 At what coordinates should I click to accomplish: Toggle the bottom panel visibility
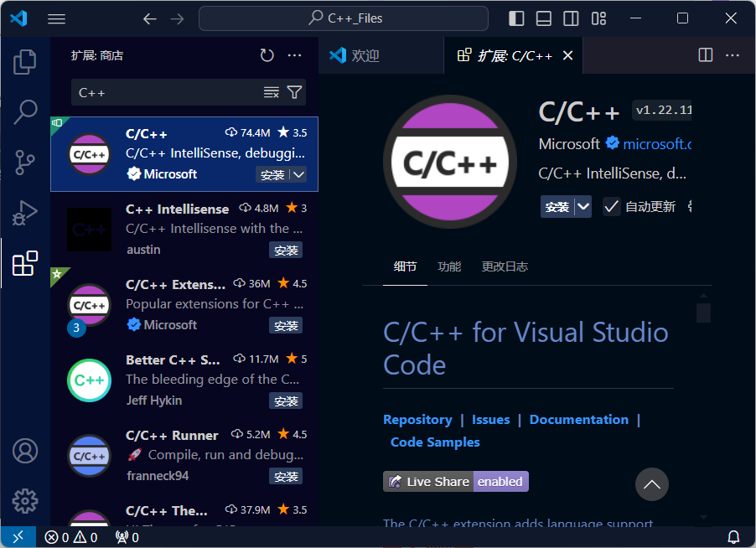544,18
